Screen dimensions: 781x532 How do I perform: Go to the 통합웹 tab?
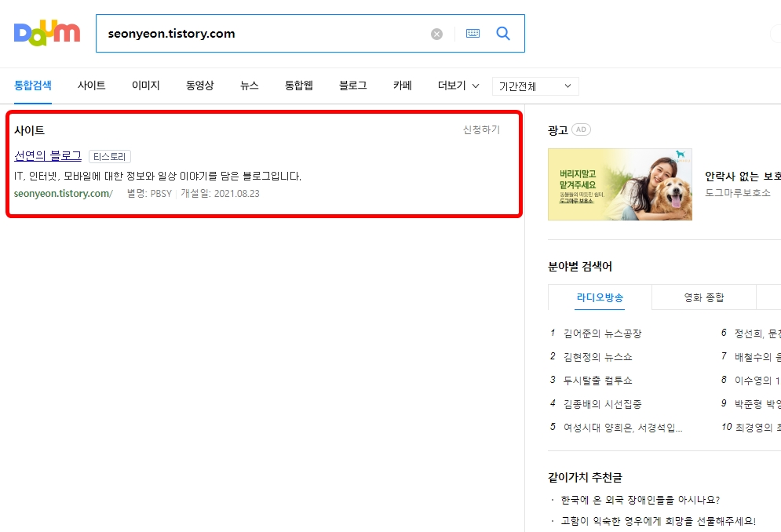coord(299,86)
